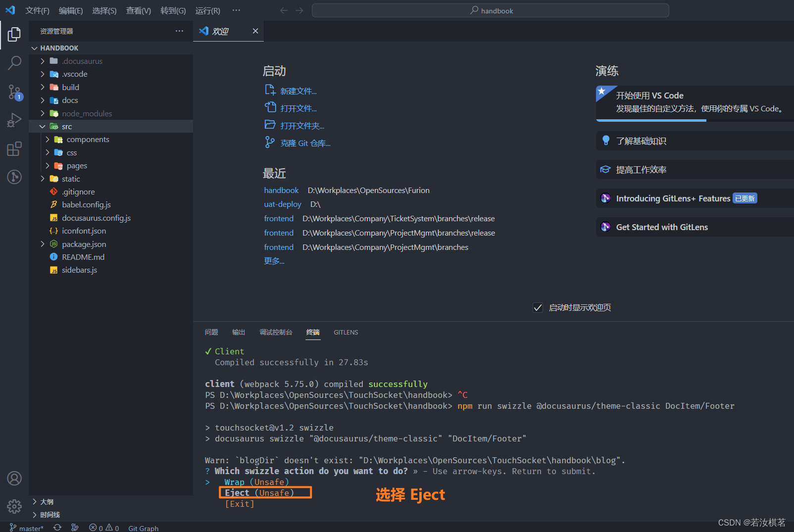The height and width of the screenshot is (532, 794).
Task: Open the Search view
Action: [x=14, y=63]
